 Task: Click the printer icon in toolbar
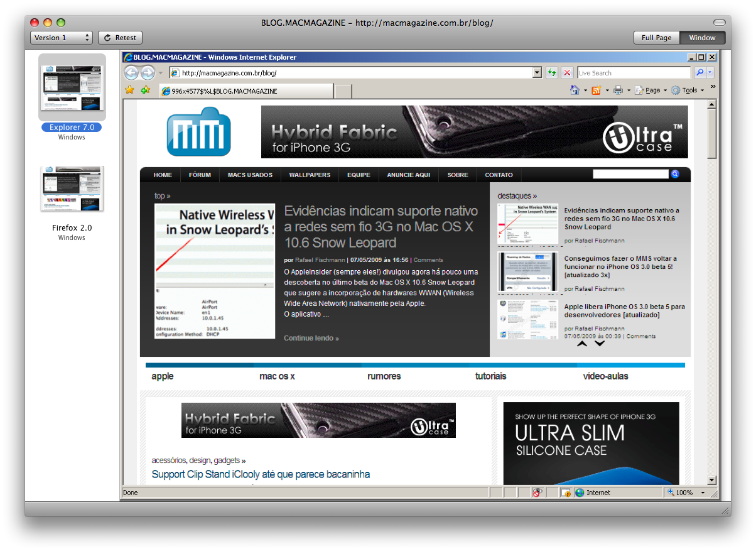coord(618,90)
